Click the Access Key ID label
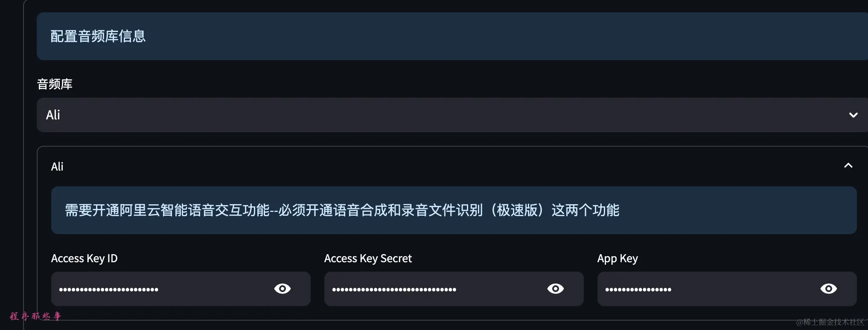 click(84, 258)
